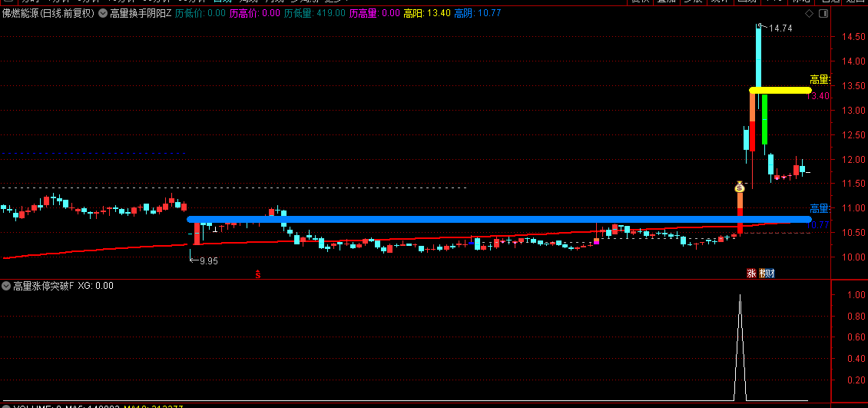Screen dimensions: 868x408
Task: Click the 历低量: 419.00 readout
Action: click(315, 13)
